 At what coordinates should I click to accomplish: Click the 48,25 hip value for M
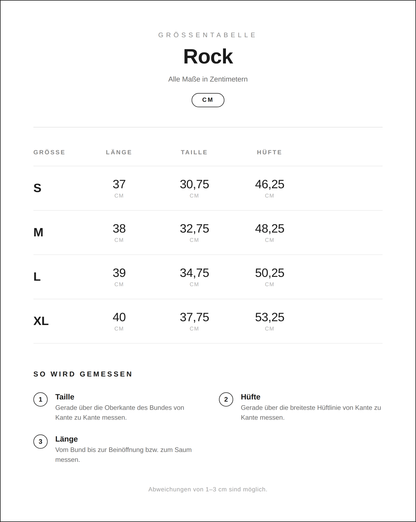click(270, 229)
